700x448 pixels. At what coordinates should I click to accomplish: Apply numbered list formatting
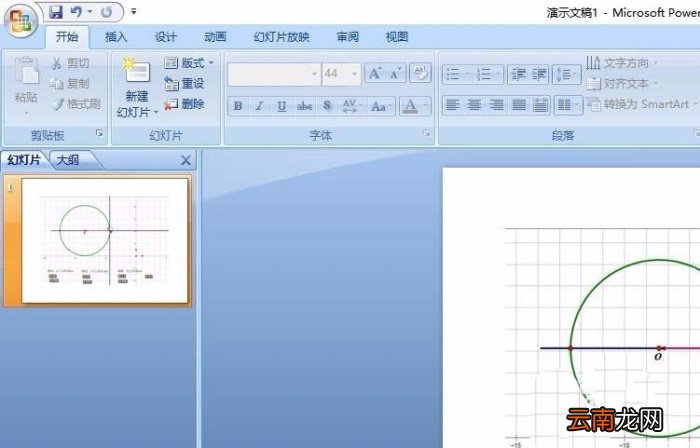(484, 74)
